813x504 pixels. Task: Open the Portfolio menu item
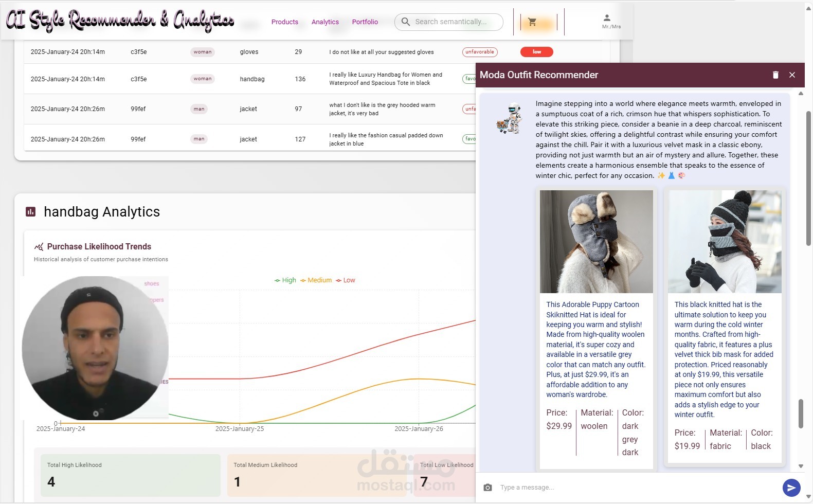point(365,22)
